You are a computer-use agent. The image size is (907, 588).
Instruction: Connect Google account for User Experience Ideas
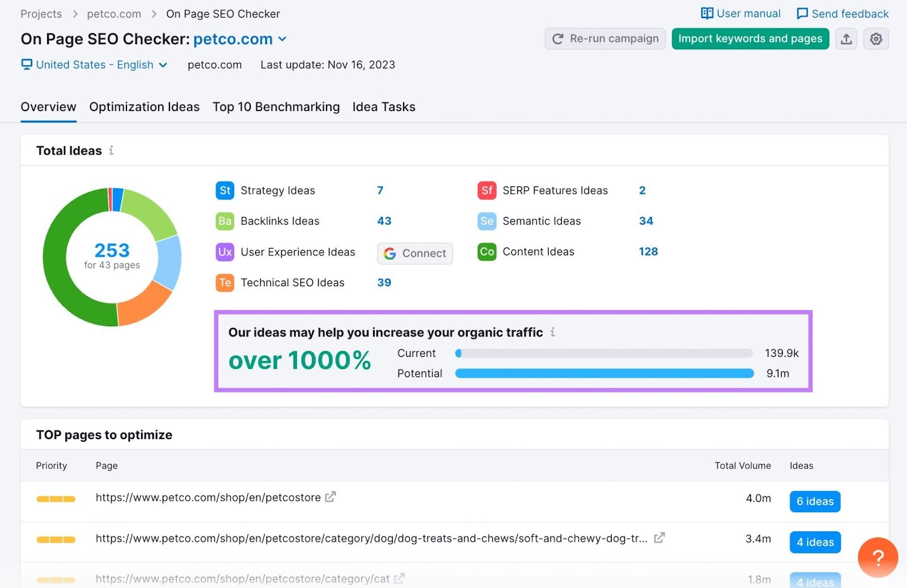[x=414, y=253]
